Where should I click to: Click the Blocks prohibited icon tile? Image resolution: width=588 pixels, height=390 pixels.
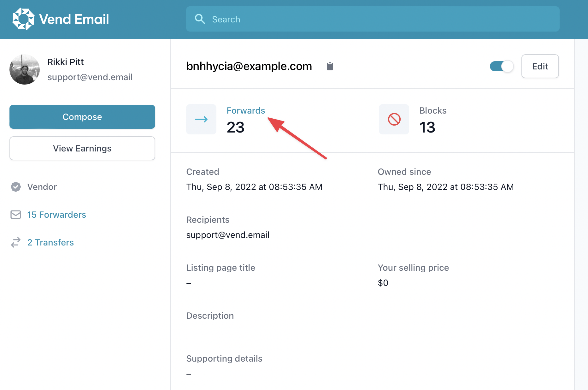click(x=394, y=119)
